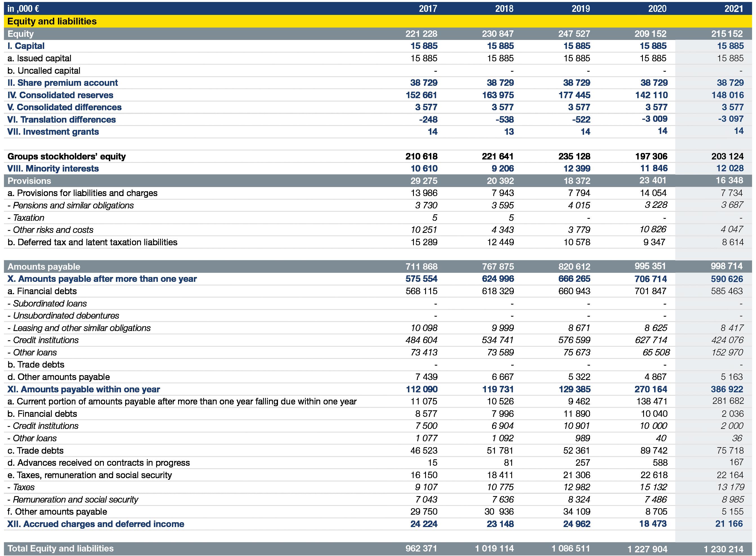Select 'VIII. Minority interests' row label
Viewport: 756px width, 556px height.
pos(53,169)
